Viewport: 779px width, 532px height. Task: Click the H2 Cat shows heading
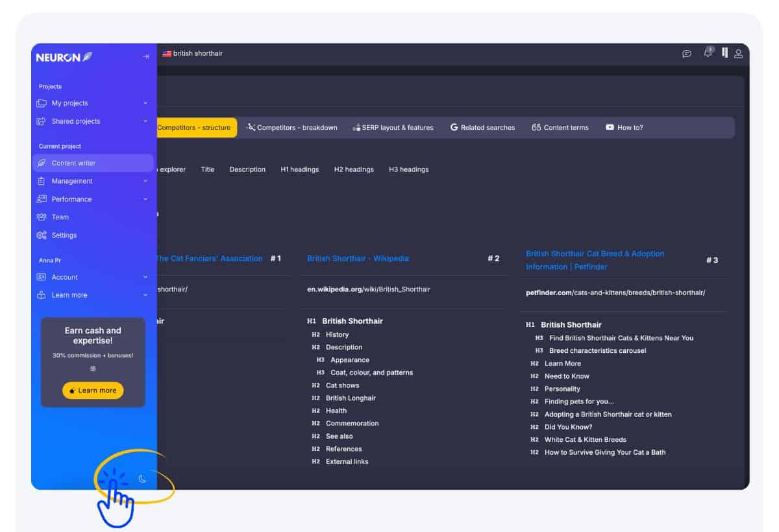pos(342,385)
